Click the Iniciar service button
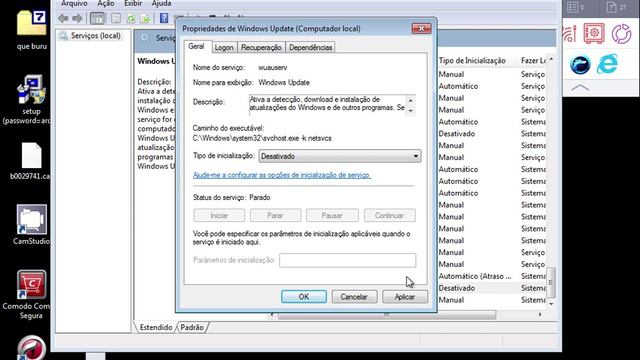 [x=219, y=215]
